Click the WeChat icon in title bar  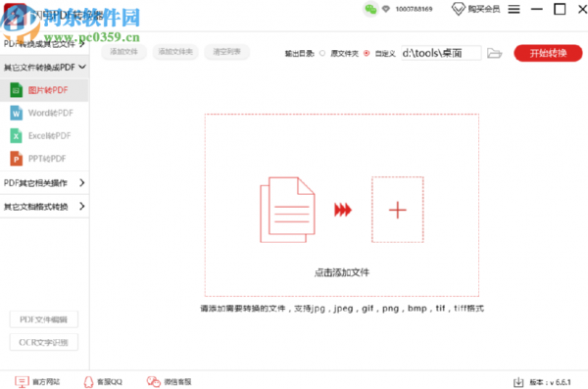click(370, 9)
